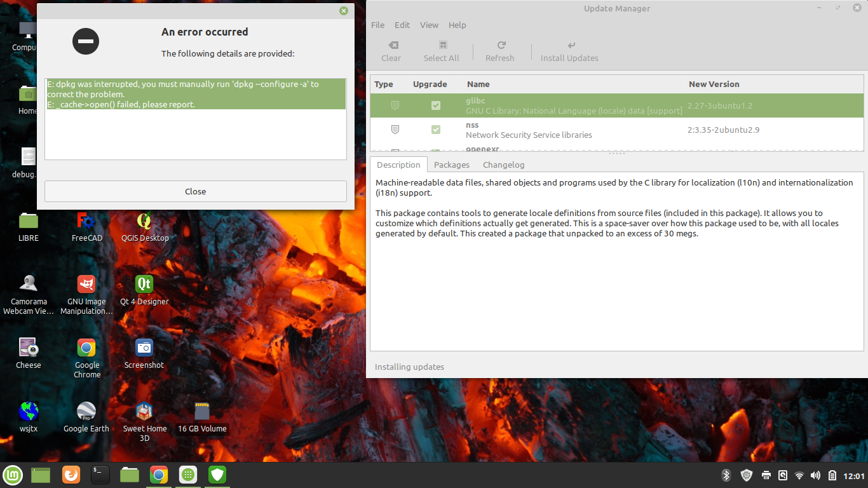Viewport: 868px width, 488px height.
Task: Open the View menu
Action: [430, 25]
